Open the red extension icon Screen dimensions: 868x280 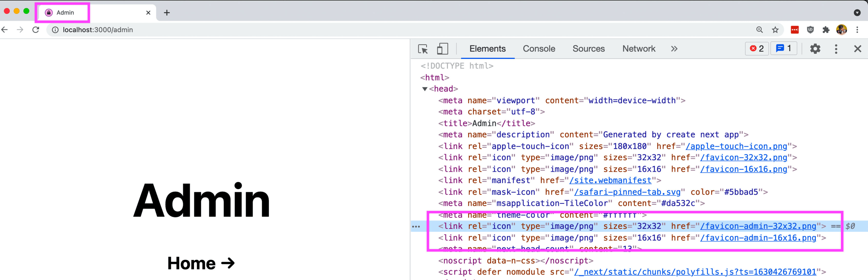tap(794, 30)
